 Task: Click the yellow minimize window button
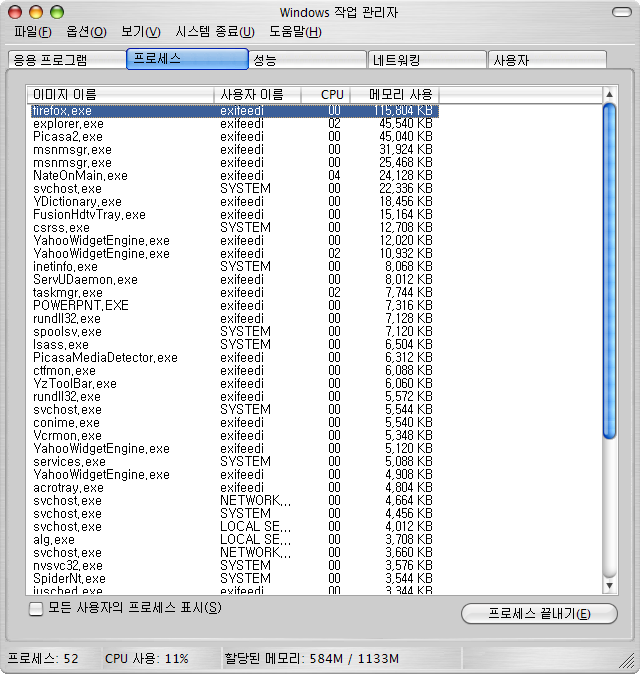[36, 12]
